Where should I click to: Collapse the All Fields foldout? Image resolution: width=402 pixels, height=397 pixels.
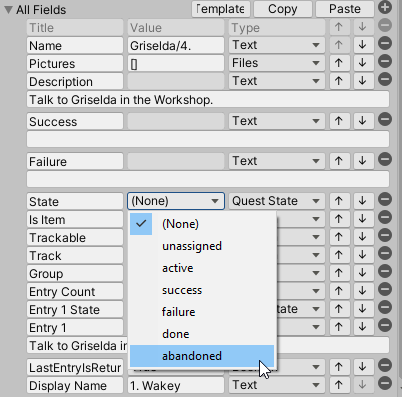[9, 10]
